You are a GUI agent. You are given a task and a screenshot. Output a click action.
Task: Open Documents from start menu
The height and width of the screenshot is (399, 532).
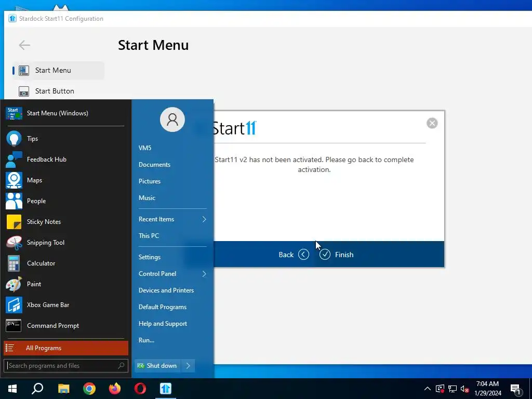click(154, 165)
